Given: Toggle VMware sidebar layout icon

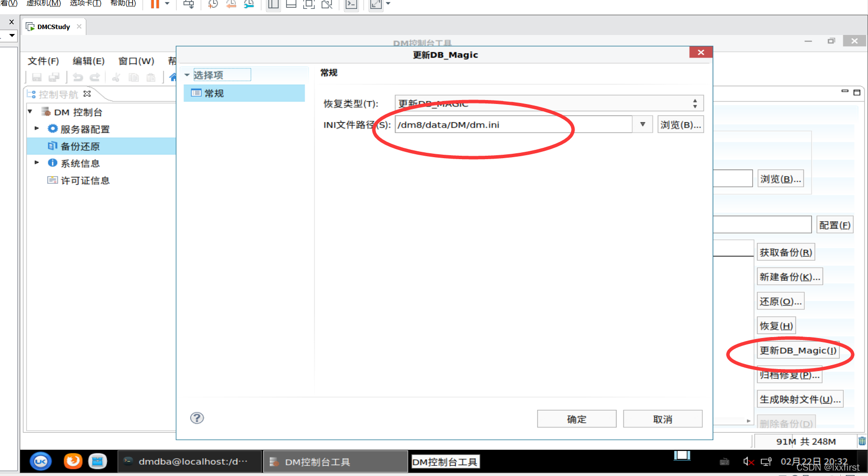Looking at the screenshot, I should (273, 4).
